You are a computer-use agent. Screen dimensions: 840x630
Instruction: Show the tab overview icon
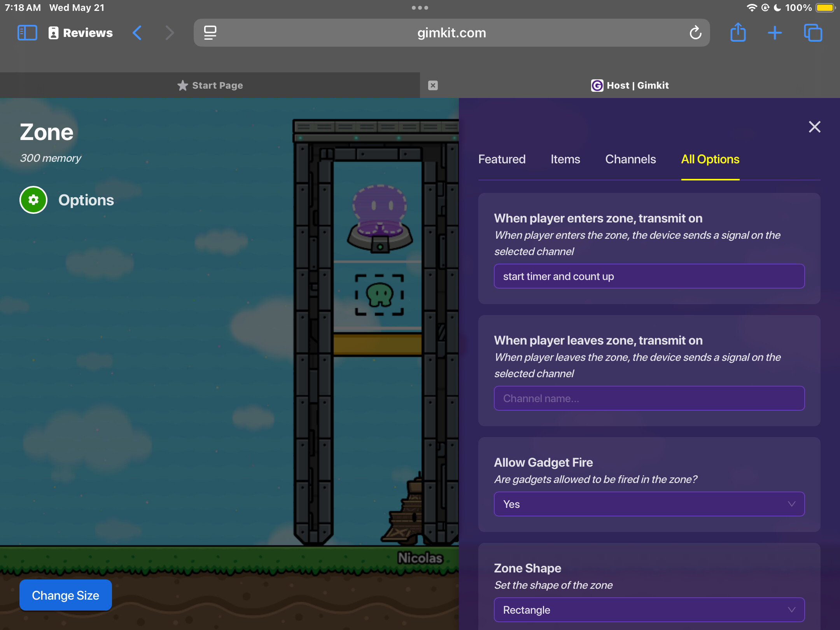813,33
